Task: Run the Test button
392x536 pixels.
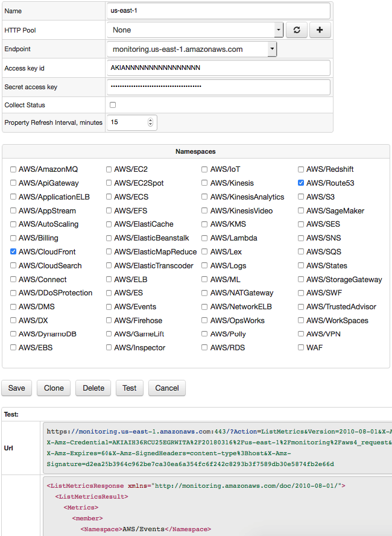Action: point(130,388)
